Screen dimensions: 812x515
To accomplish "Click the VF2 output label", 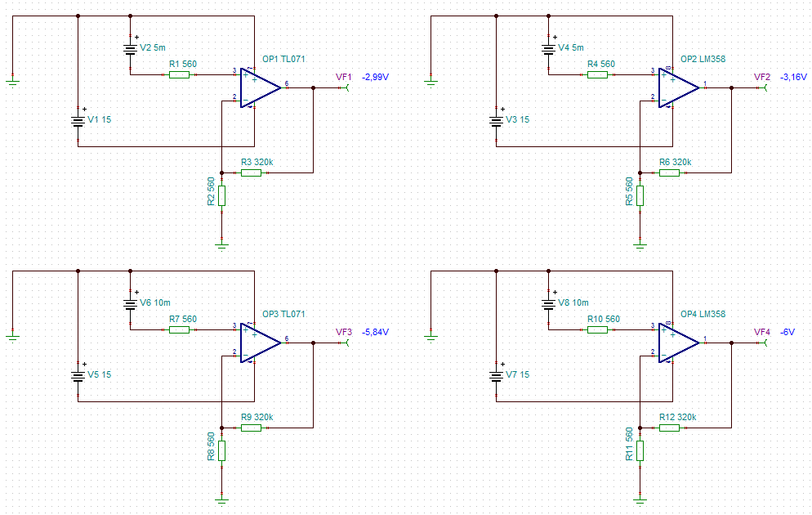I will pyautogui.click(x=762, y=77).
